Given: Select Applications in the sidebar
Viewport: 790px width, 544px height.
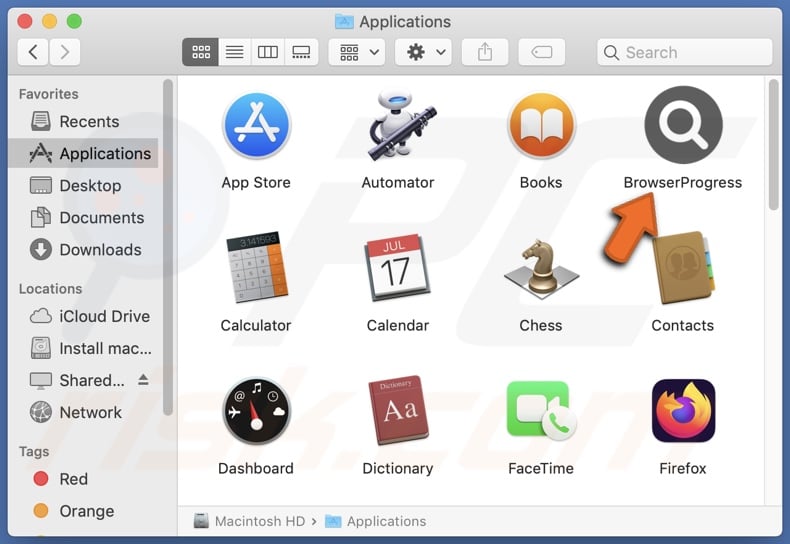Looking at the screenshot, I should (x=83, y=153).
